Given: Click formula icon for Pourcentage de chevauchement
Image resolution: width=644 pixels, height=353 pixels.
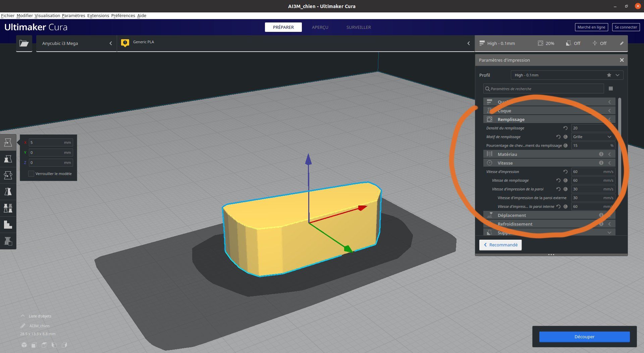Looking at the screenshot, I should click(x=566, y=145).
